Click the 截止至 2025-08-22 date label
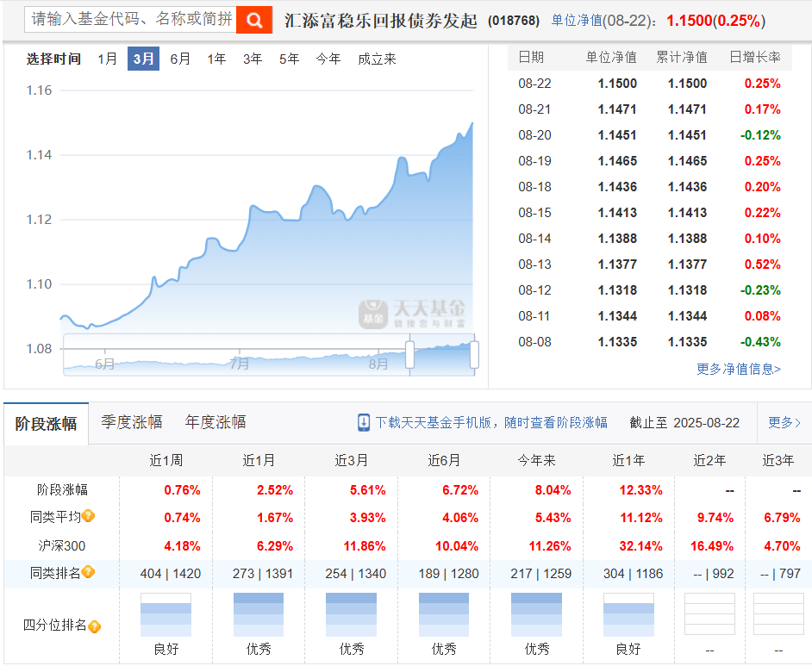Viewport: 812px width, 666px height. click(684, 422)
